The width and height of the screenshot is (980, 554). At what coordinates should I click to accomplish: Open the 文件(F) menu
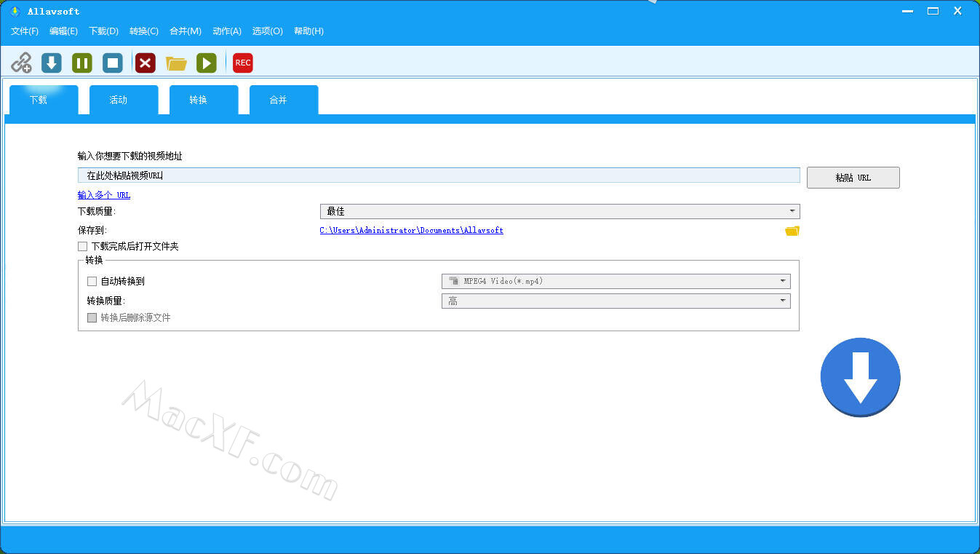tap(25, 31)
